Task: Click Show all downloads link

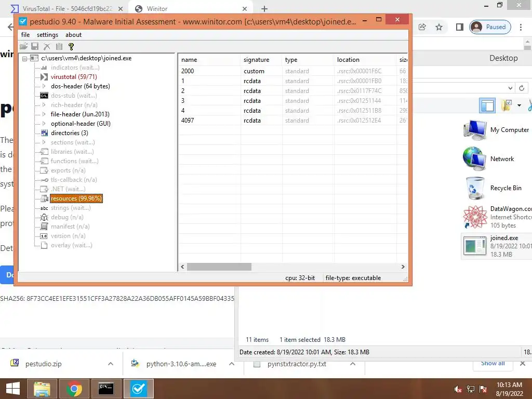Action: (493, 363)
